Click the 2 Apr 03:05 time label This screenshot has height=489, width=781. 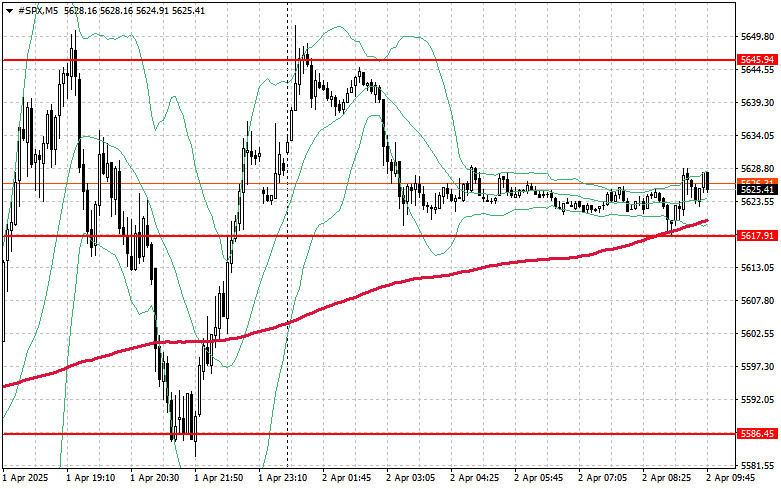pos(410,478)
